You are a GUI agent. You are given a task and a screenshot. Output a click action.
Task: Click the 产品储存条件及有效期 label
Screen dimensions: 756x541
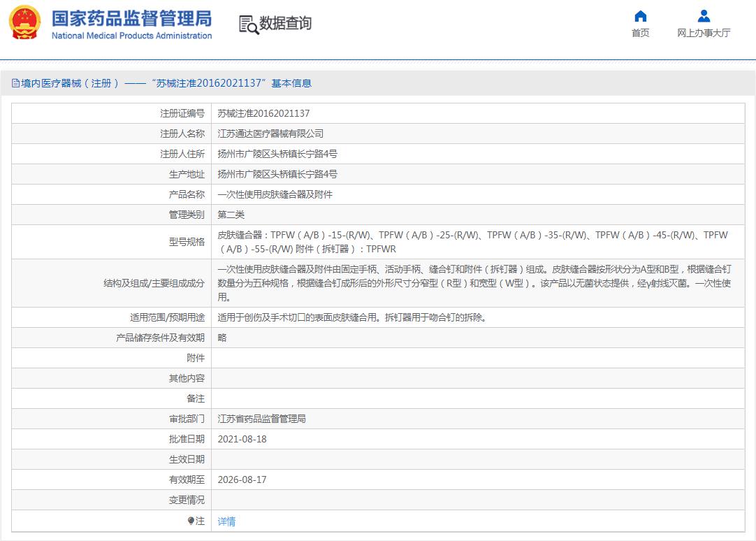coord(160,338)
